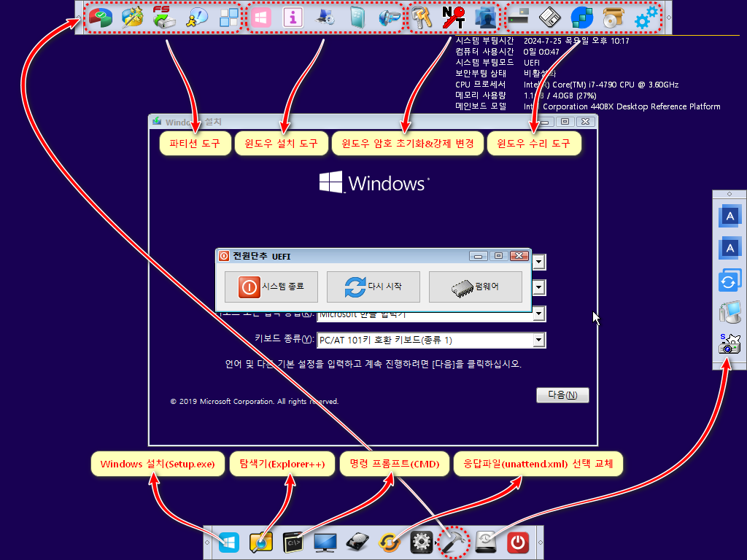Launch the CD with box icon
The width and height of the screenshot is (747, 560).
613,17
